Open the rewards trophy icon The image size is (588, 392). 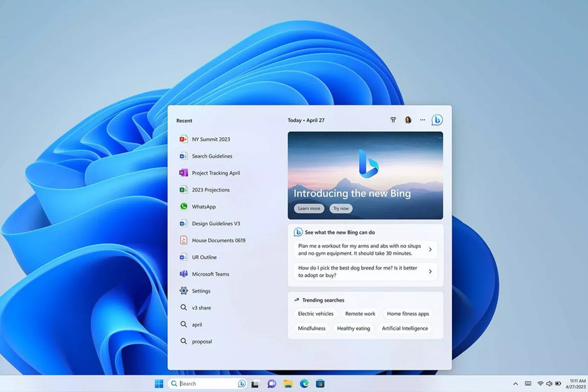(x=393, y=120)
